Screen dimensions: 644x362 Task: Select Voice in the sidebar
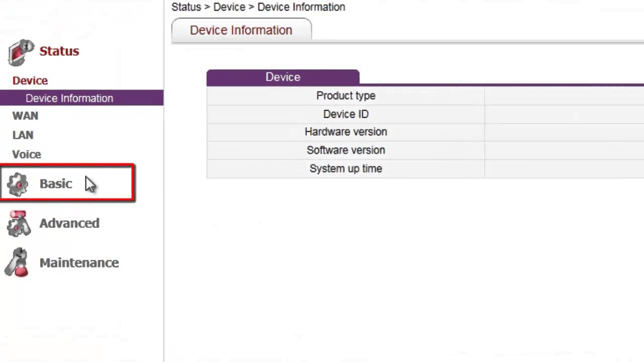tap(27, 154)
